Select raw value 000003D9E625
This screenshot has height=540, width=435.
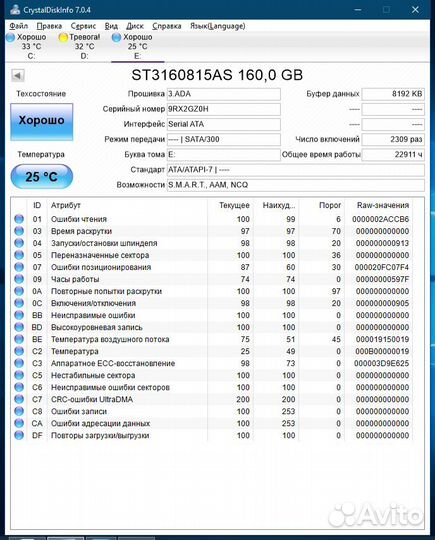click(x=382, y=363)
